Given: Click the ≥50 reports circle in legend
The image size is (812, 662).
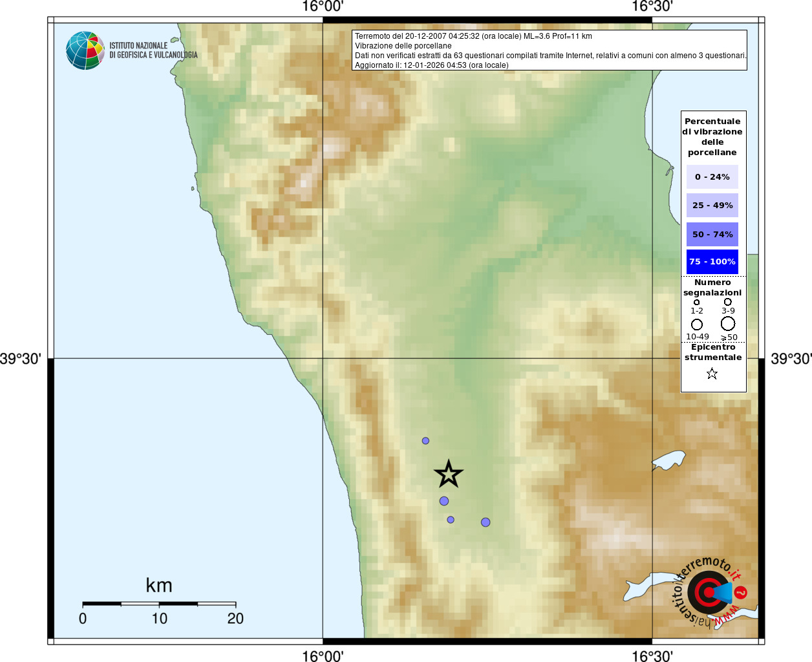Looking at the screenshot, I should click(x=728, y=324).
